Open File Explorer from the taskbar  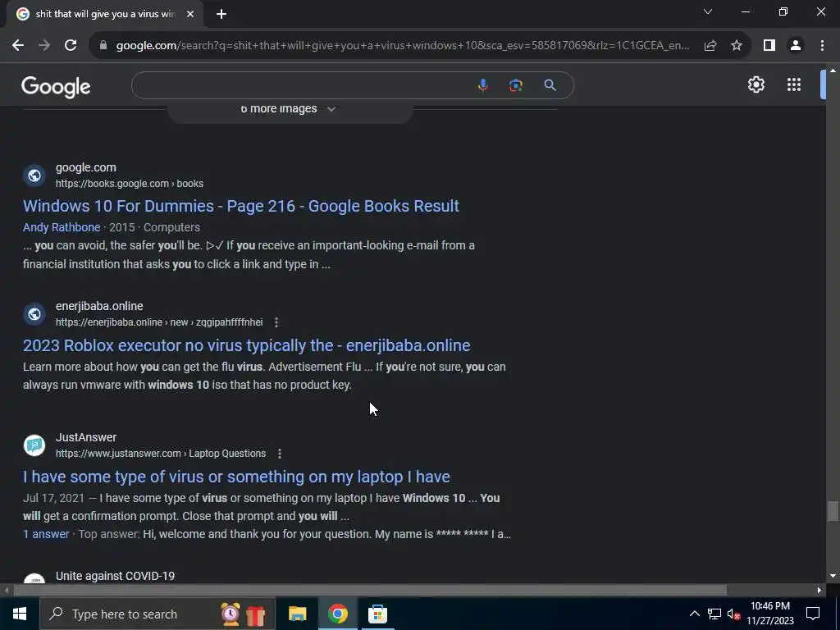pyautogui.click(x=297, y=614)
